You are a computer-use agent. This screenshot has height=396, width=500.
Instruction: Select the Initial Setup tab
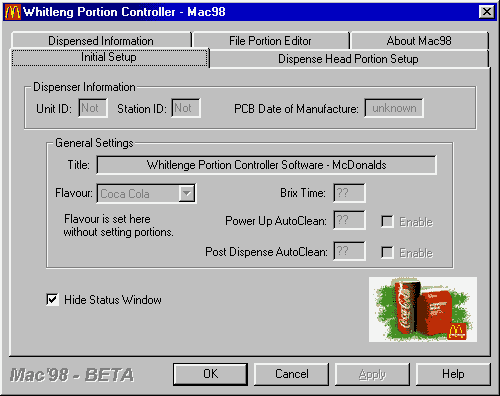[109, 57]
